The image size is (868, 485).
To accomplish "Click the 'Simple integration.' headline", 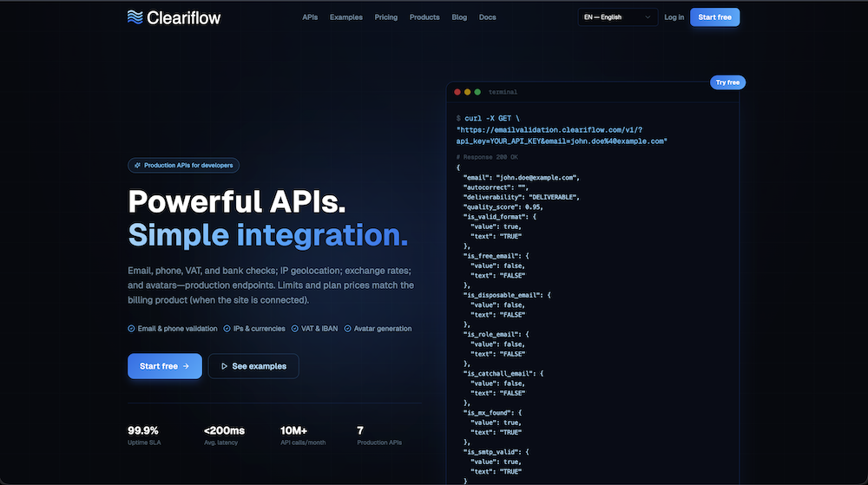I will click(268, 235).
